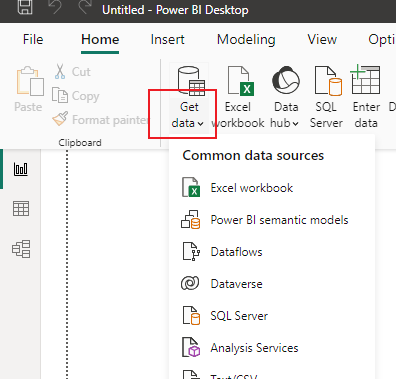Choose SQL Server in dropdown list
The height and width of the screenshot is (379, 396).
pyautogui.click(x=272, y=316)
